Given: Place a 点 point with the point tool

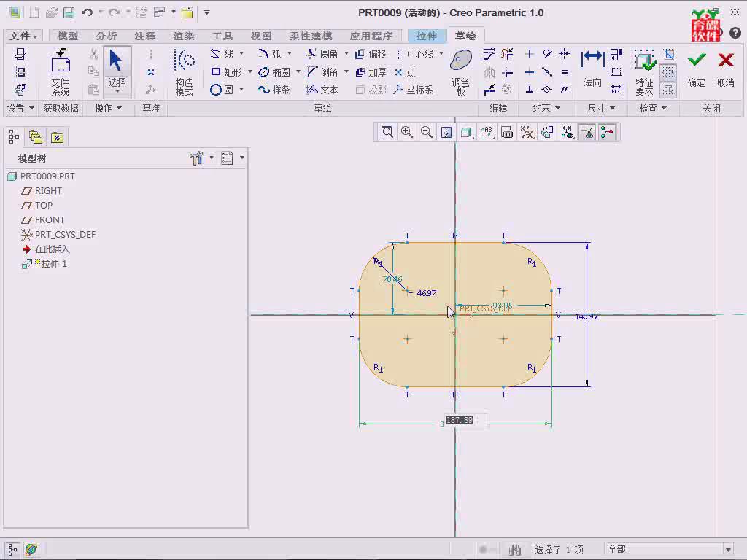Looking at the screenshot, I should click(x=405, y=72).
